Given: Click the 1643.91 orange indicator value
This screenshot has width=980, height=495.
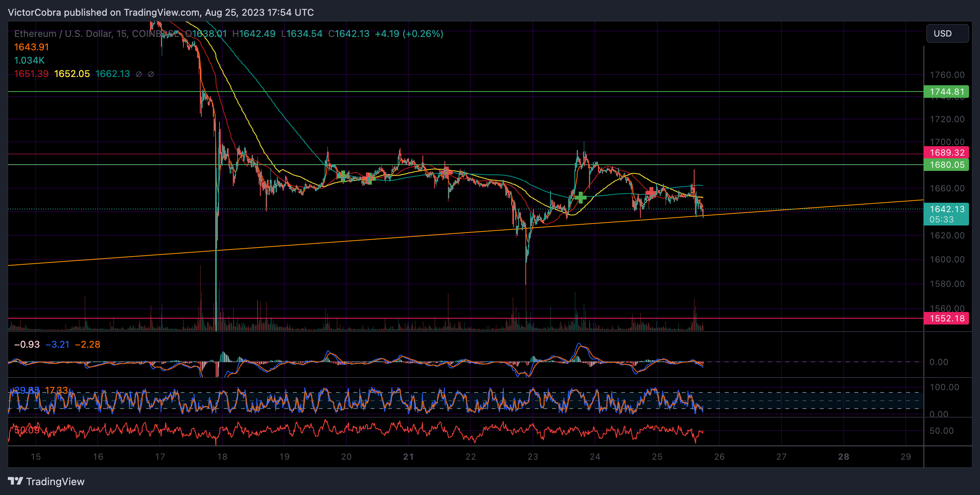Looking at the screenshot, I should click(x=31, y=47).
